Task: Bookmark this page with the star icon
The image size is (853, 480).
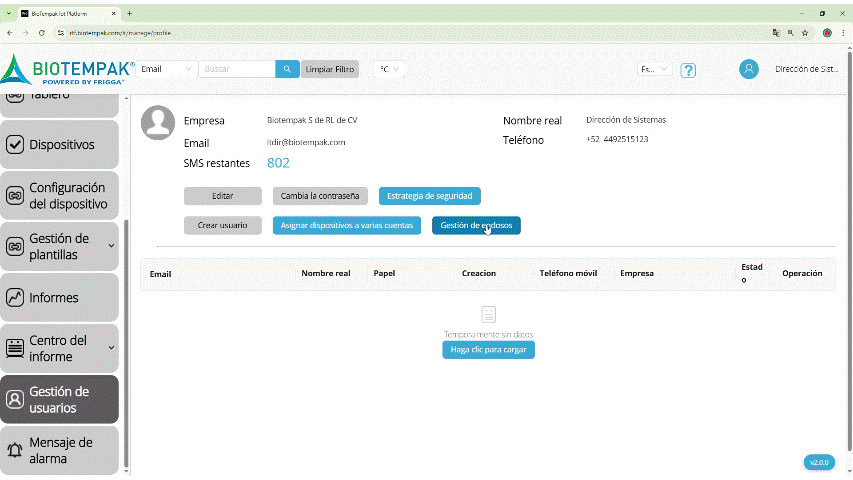Action: (x=805, y=32)
